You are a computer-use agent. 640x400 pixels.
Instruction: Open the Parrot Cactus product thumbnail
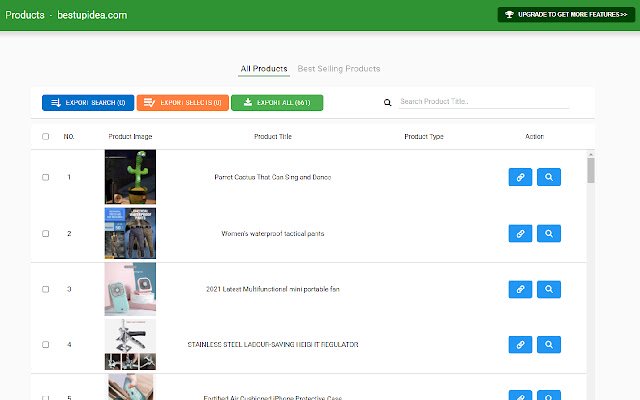[130, 177]
